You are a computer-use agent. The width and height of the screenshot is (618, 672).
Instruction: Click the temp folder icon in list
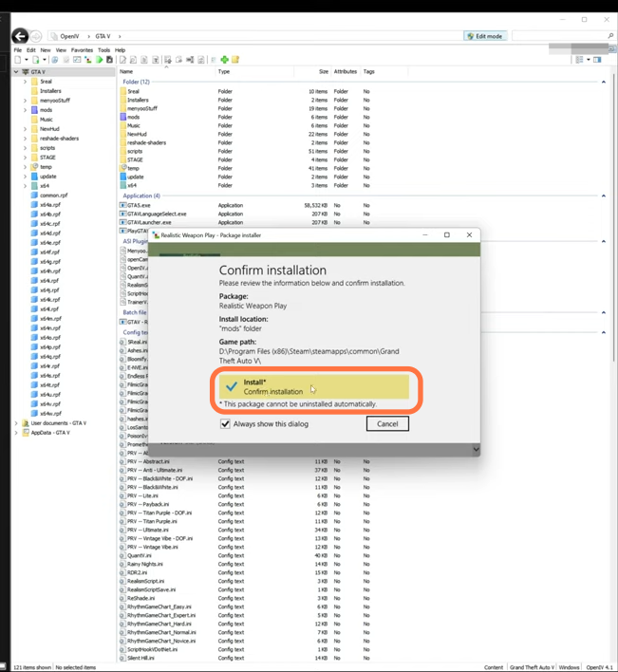pos(123,168)
